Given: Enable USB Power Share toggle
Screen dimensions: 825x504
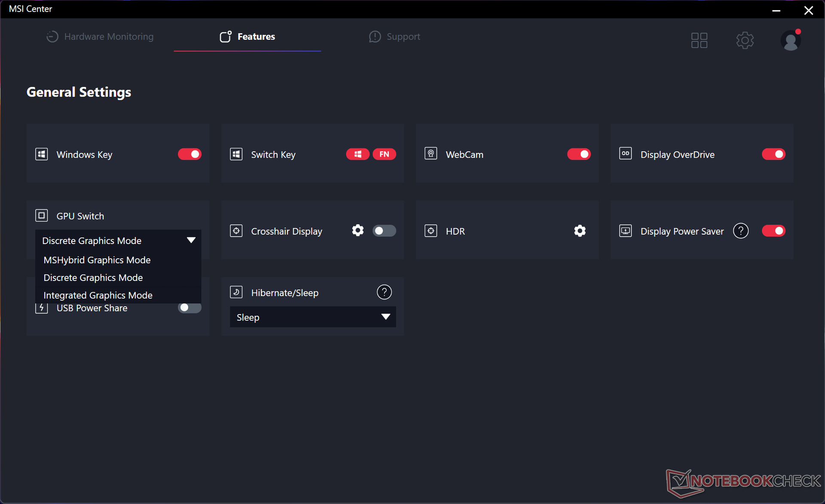Looking at the screenshot, I should coord(189,308).
